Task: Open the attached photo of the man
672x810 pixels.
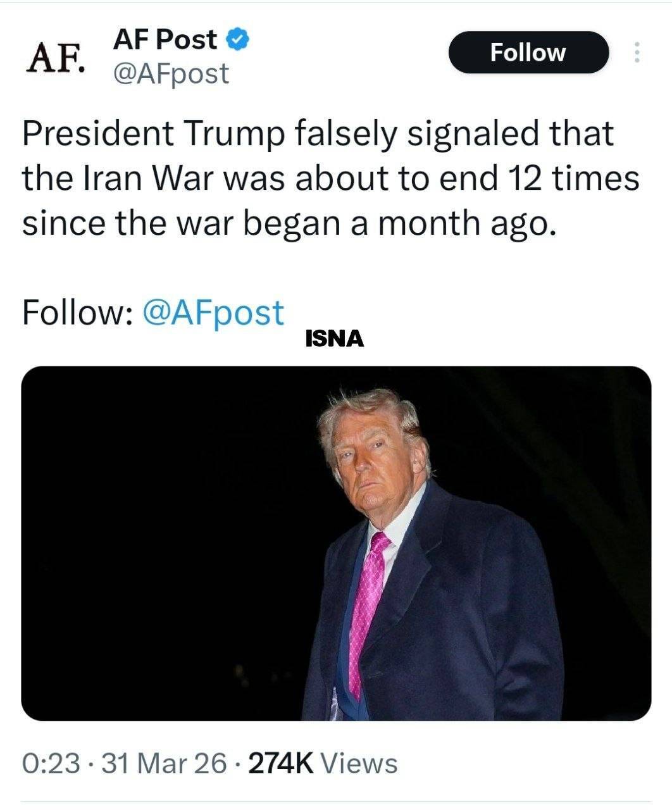Action: 336,543
